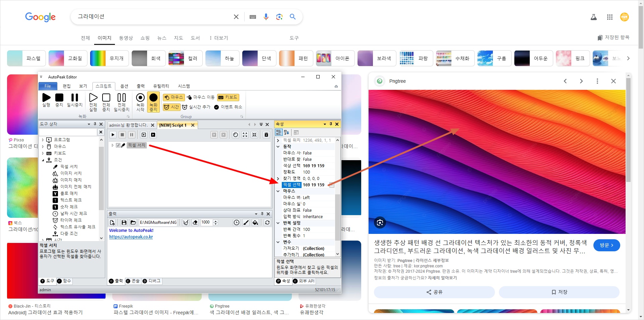The width and height of the screenshot is (644, 320).
Task: Stop recording with 녹화 중지
Action: point(153,102)
